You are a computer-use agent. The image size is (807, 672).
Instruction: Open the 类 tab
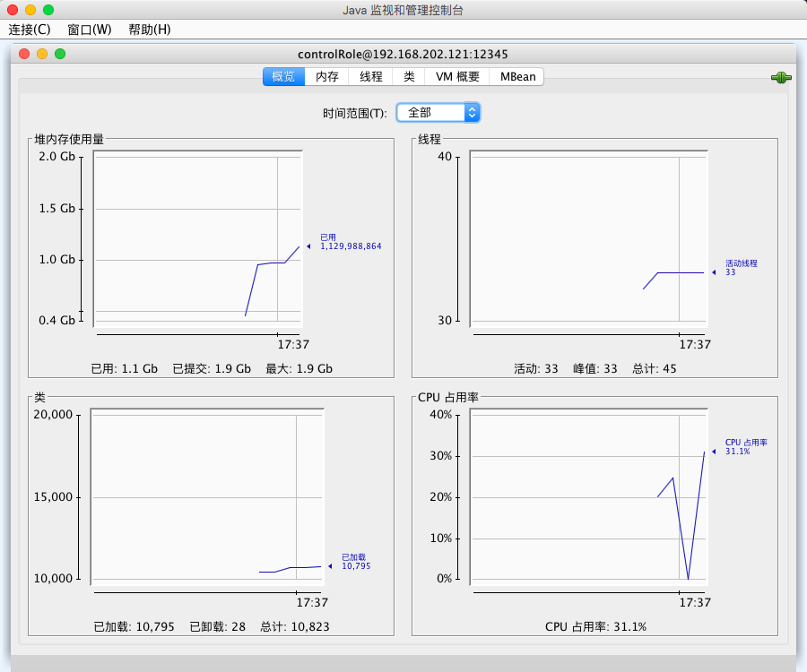409,77
